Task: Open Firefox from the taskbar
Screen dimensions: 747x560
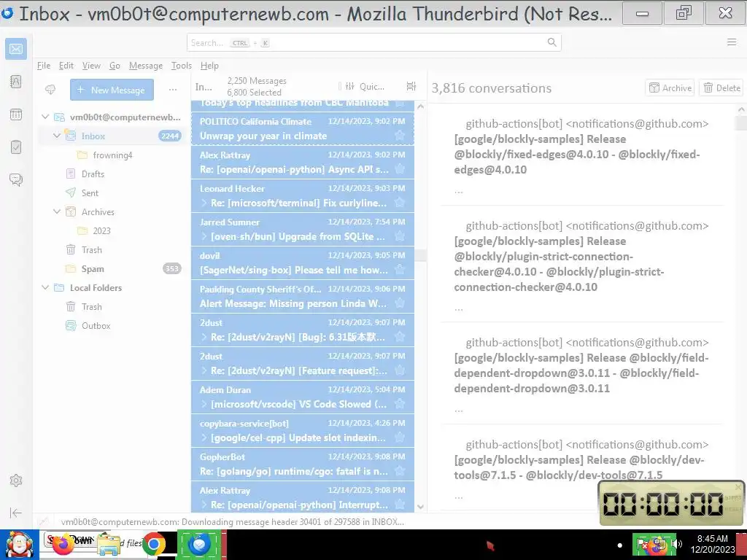Action: pos(63,545)
